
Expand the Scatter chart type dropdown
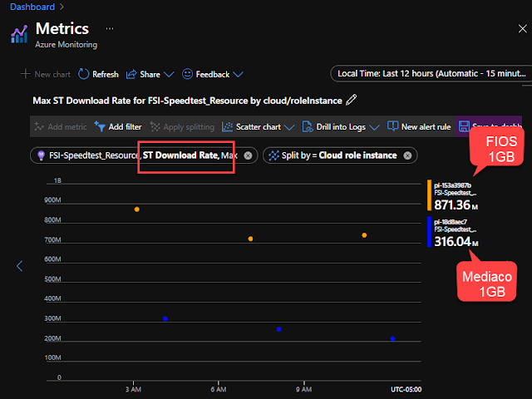[289, 127]
